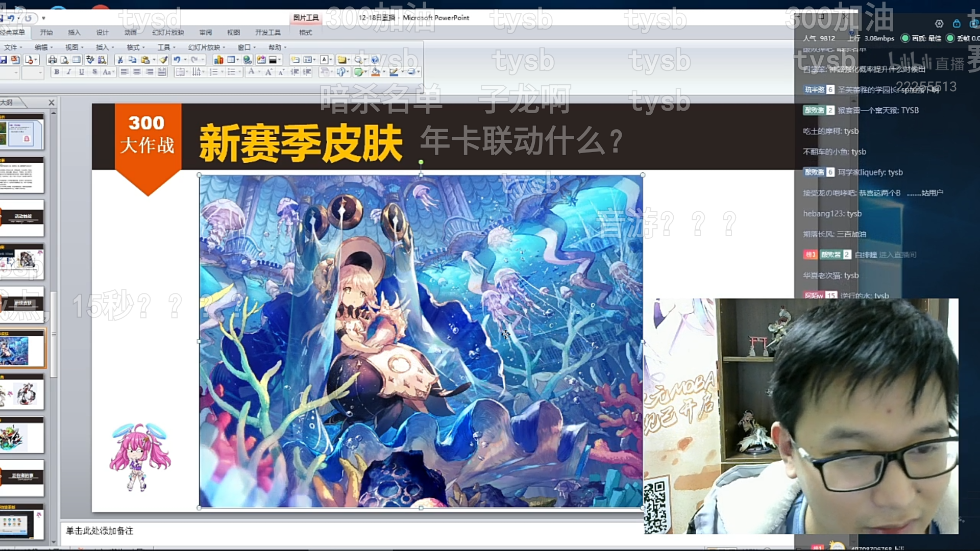The width and height of the screenshot is (980, 551).
Task: Toggle Italic formatting
Action: (69, 72)
